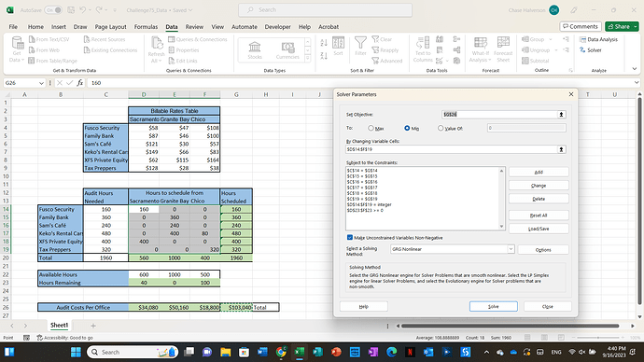
Task: Open Outline group dialog launcher
Action: 570,71
